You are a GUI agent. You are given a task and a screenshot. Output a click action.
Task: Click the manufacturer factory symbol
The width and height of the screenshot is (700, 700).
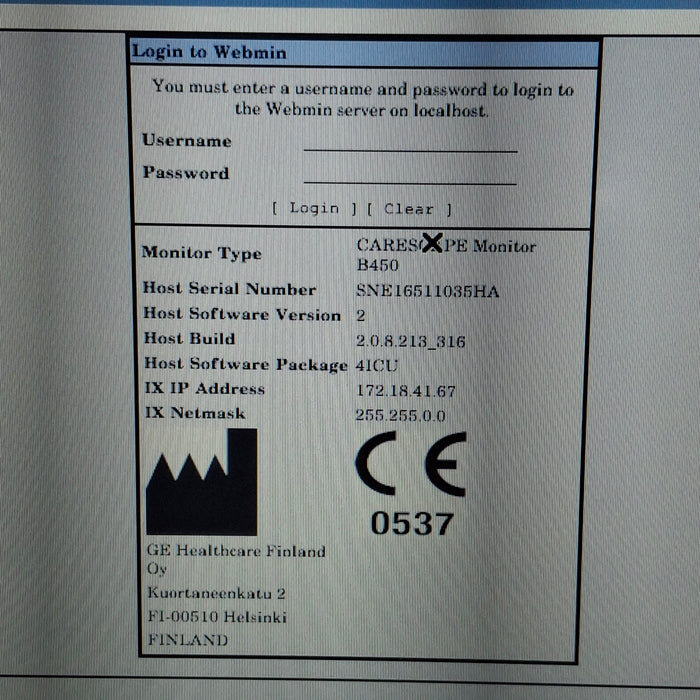click(x=202, y=482)
